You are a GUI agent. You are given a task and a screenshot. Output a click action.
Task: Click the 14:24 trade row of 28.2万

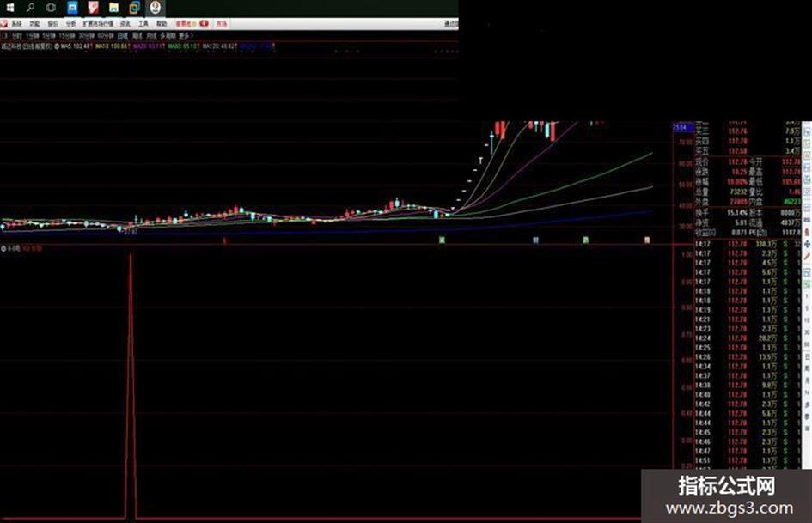pos(748,338)
